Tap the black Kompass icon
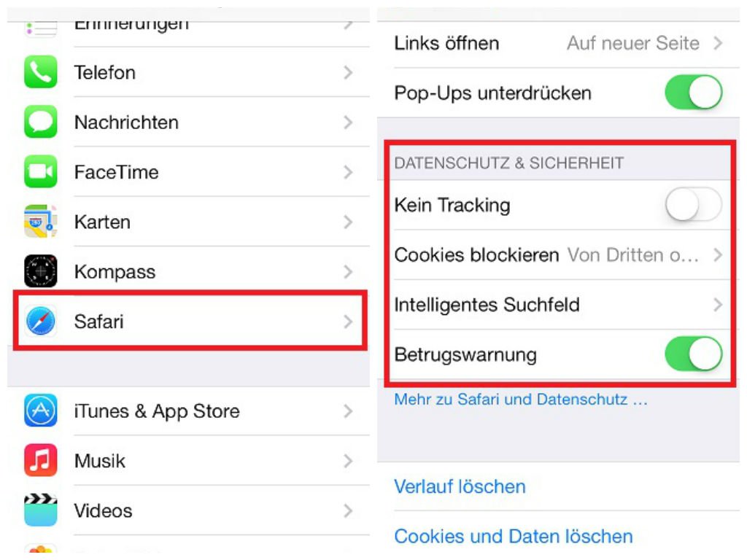The height and width of the screenshot is (560, 747). pyautogui.click(x=41, y=271)
